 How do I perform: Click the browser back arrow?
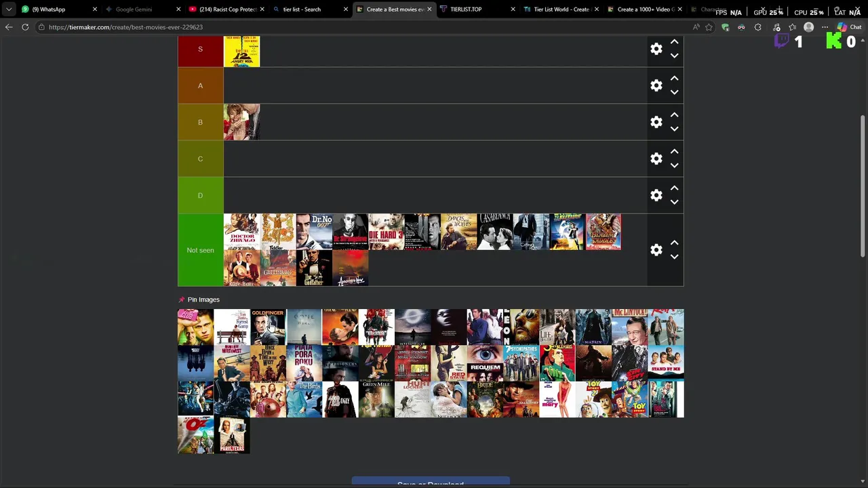point(9,27)
